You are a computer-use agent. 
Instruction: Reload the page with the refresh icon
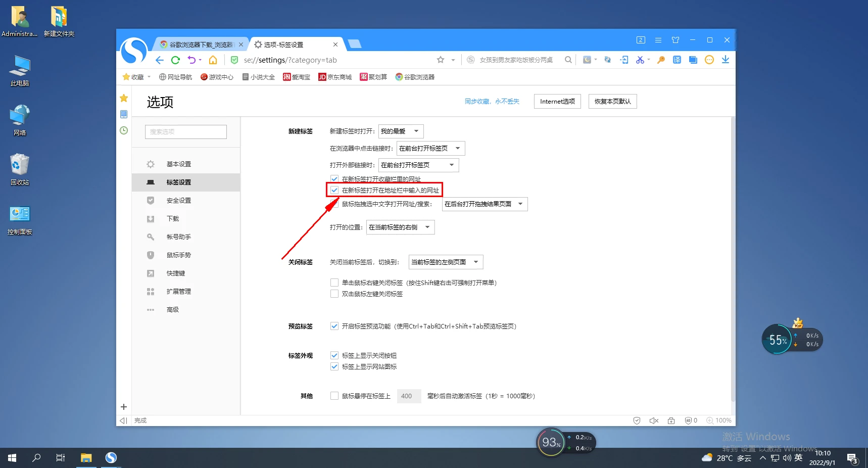coord(175,60)
